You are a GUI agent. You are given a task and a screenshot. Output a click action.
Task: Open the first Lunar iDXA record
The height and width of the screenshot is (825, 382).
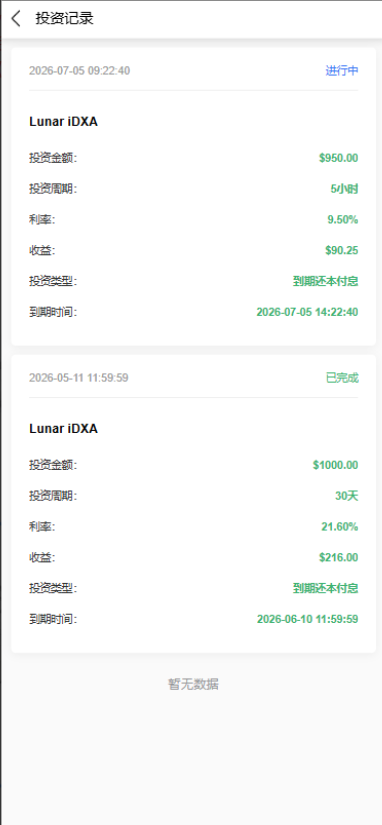click(63, 122)
